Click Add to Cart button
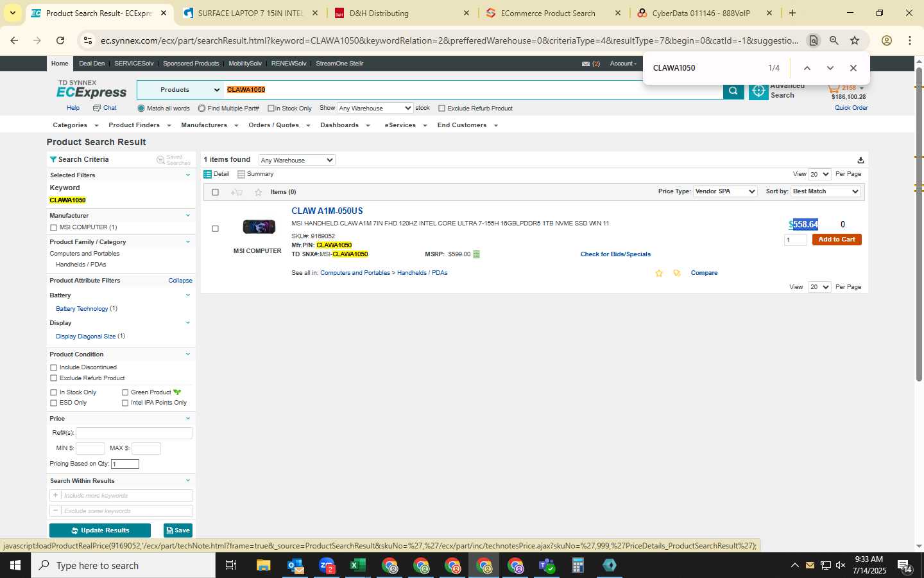Image resolution: width=924 pixels, height=578 pixels. click(x=837, y=240)
